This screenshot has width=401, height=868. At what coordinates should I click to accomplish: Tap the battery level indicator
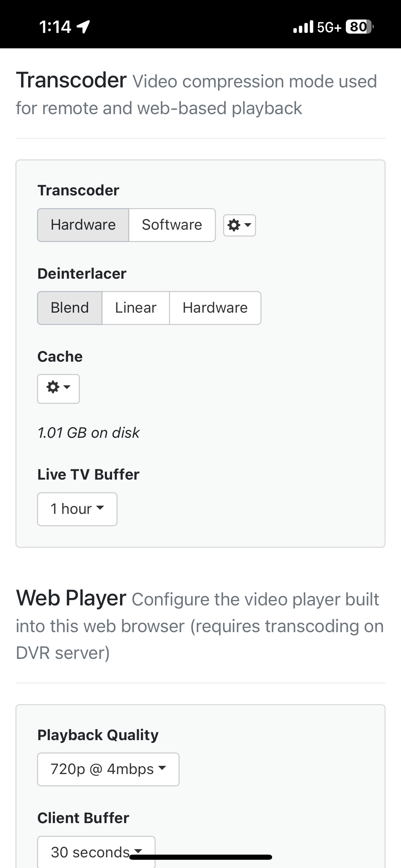click(359, 27)
